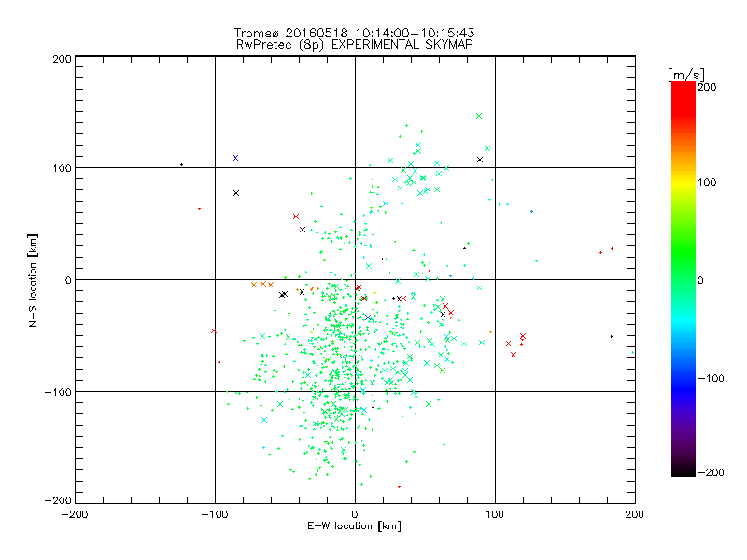Select the subtitle 'RwPretec (8p) EXPERIMENTAL SKYMAP'
The image size is (747, 560).
coord(354,44)
